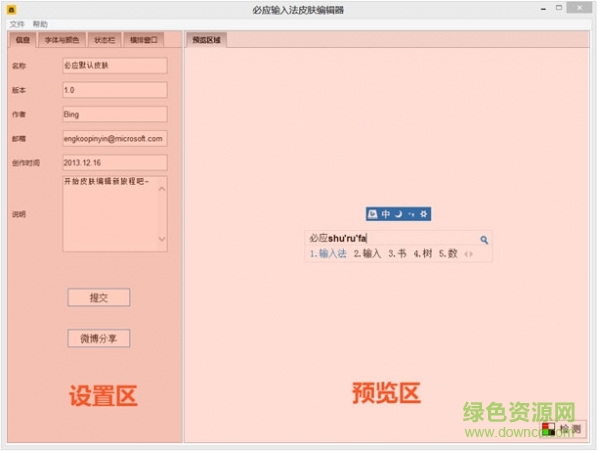Click the Bing logo icon on status bar preview
Viewport: 598px width, 451px height.
[x=373, y=214]
